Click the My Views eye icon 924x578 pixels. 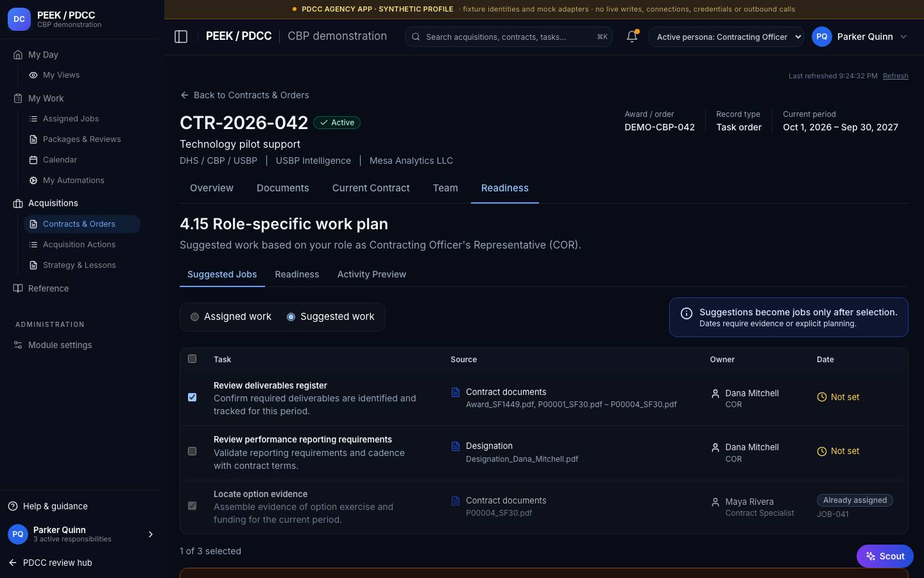point(33,75)
